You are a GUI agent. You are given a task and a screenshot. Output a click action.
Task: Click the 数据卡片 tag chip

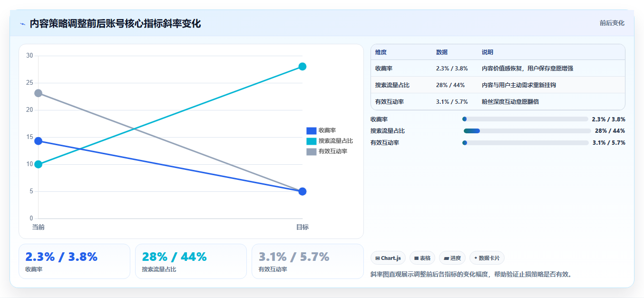487,258
